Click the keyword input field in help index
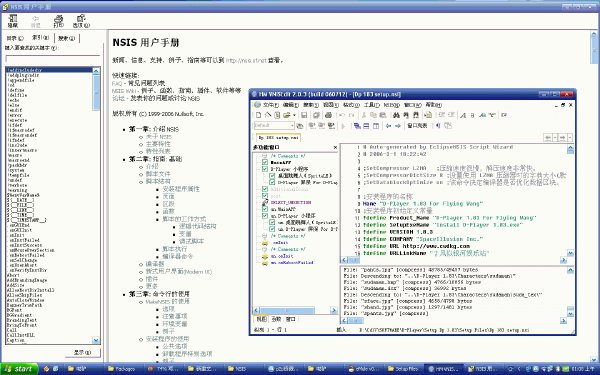Image resolution: width=600 pixels, height=375 pixels. pyautogui.click(x=52, y=59)
